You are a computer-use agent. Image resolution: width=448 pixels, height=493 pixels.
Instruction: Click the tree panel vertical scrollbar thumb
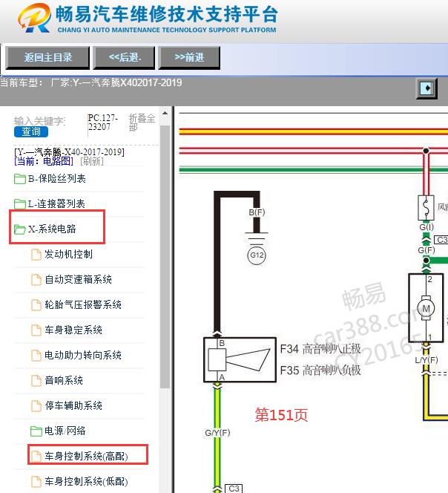pyautogui.click(x=165, y=257)
